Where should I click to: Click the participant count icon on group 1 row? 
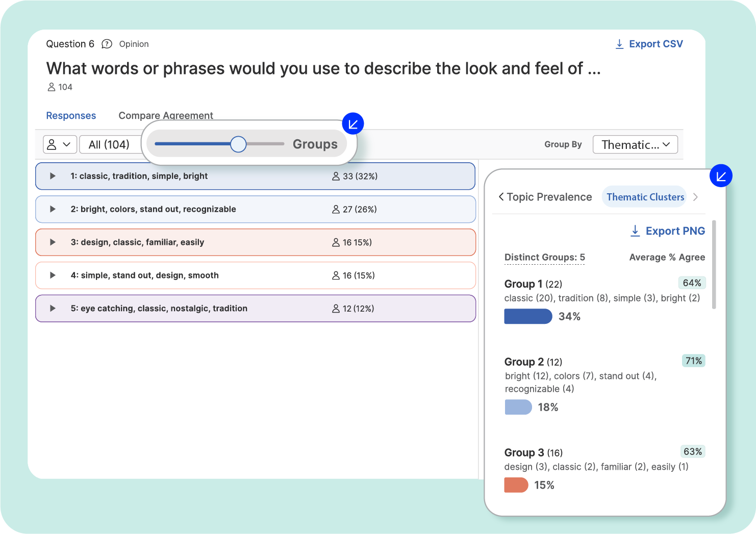point(336,176)
